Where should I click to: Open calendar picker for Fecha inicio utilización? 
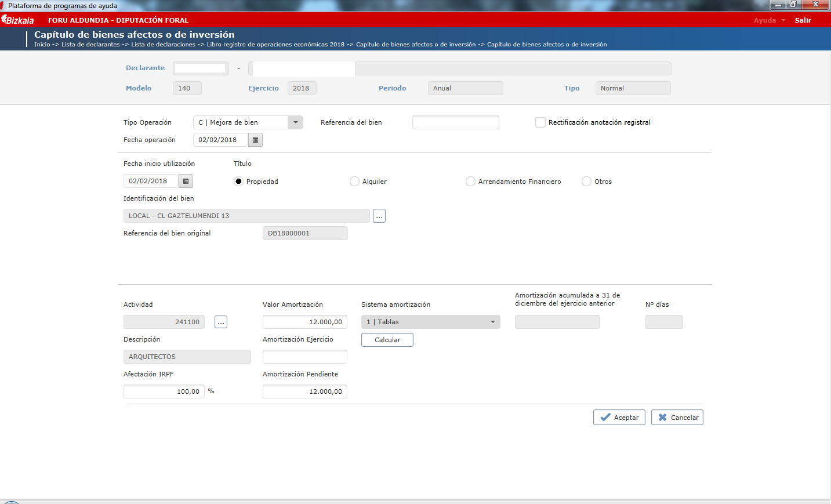[x=186, y=181]
